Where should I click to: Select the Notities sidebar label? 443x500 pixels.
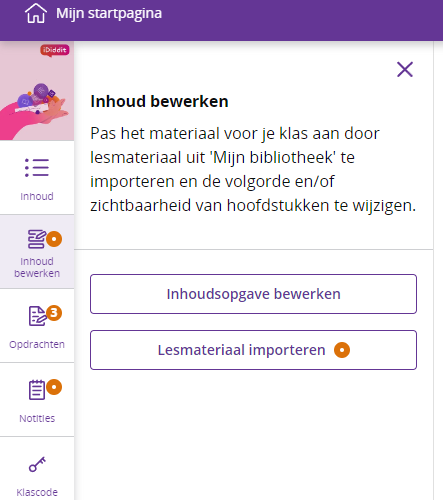tap(37, 418)
